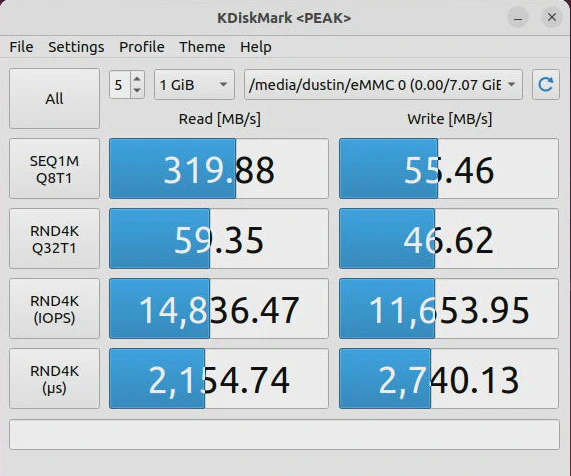Click the Write [MB/s] column header
Image resolution: width=571 pixels, height=476 pixels.
coord(449,119)
